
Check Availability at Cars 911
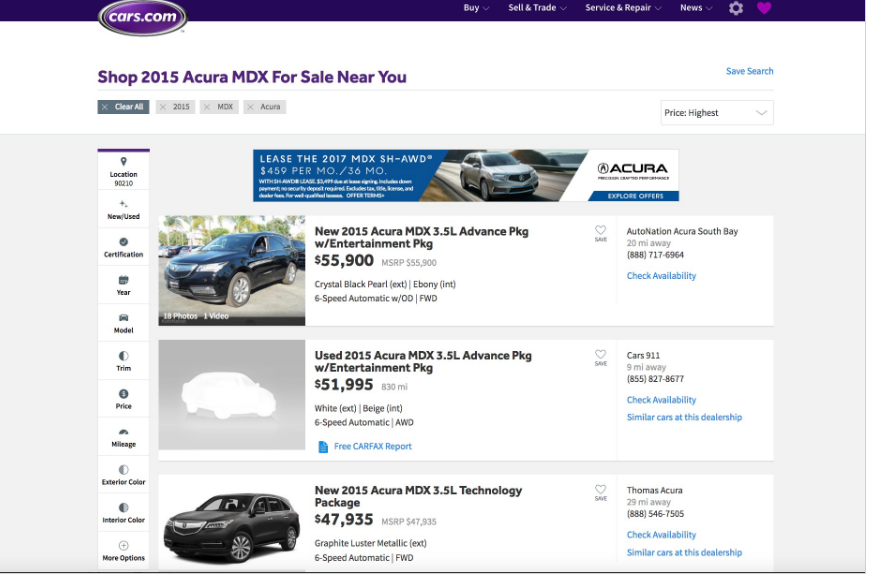click(x=661, y=400)
